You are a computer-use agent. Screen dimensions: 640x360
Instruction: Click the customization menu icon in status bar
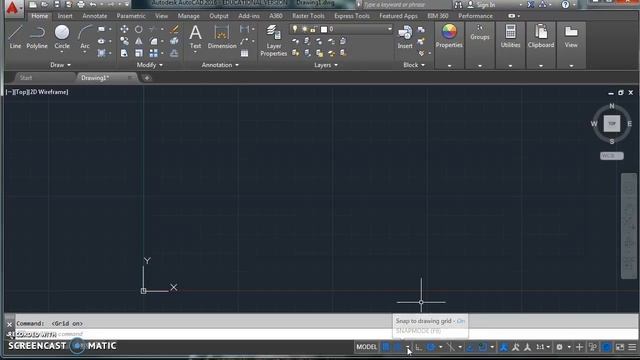(x=632, y=347)
